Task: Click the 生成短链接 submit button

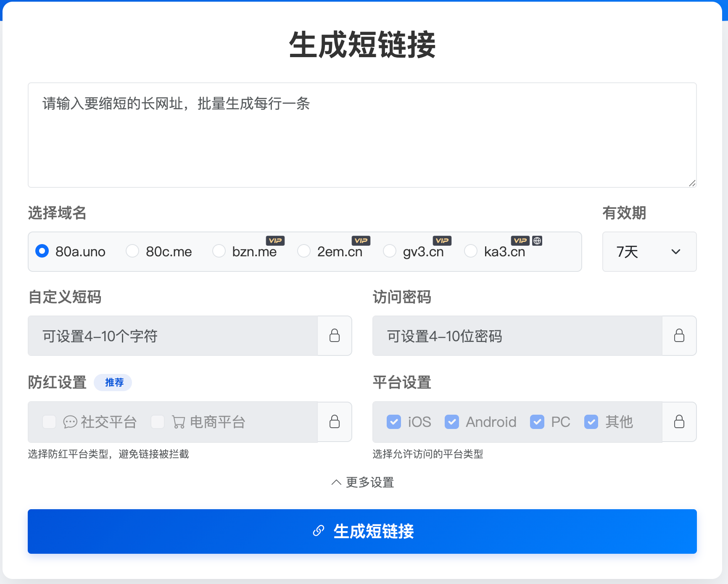Action: (362, 531)
